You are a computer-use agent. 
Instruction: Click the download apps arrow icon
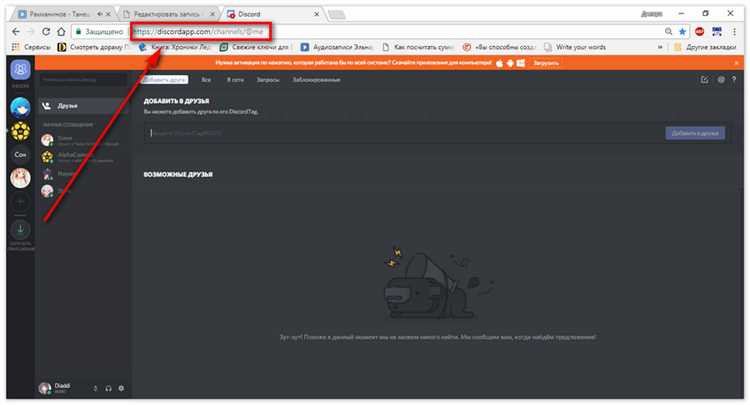coord(20,229)
